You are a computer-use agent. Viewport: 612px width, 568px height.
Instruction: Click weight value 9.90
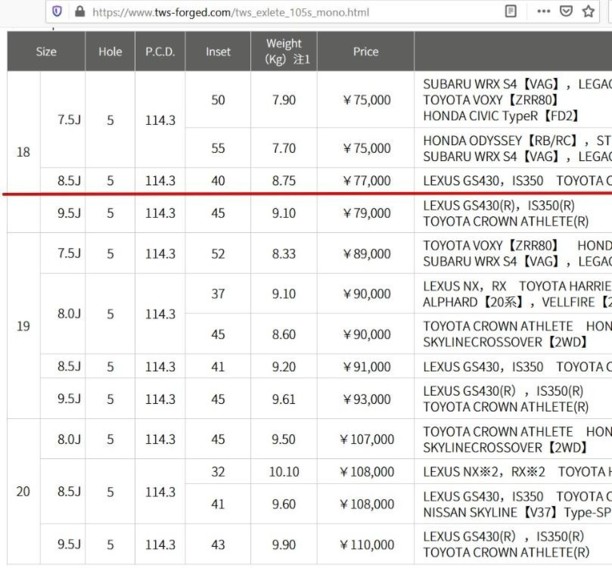pos(284,545)
